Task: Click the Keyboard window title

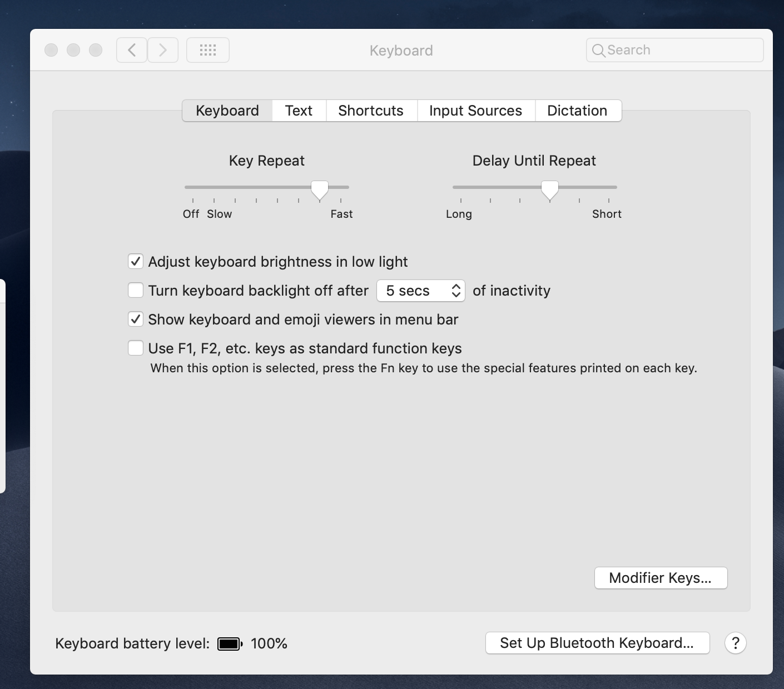Action: click(x=401, y=51)
